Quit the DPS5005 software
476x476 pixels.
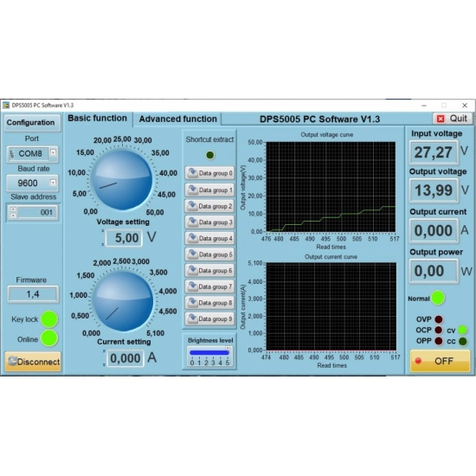453,119
